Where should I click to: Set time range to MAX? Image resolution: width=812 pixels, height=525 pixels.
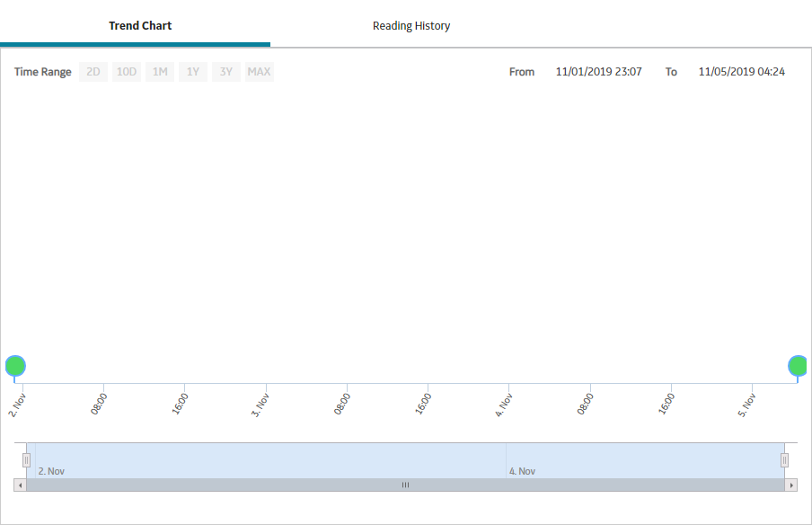[x=259, y=72]
